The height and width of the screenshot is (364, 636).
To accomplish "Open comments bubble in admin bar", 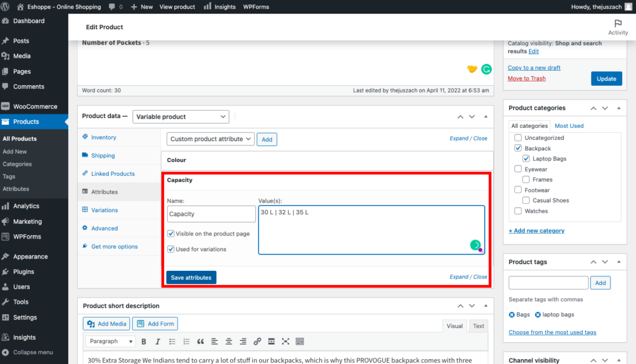I will pyautogui.click(x=116, y=7).
